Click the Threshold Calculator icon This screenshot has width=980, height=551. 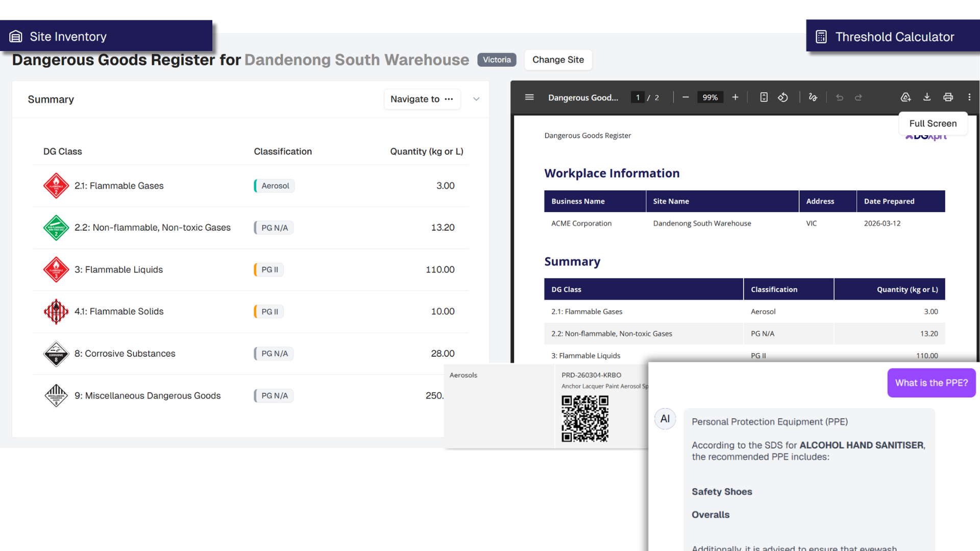821,36
